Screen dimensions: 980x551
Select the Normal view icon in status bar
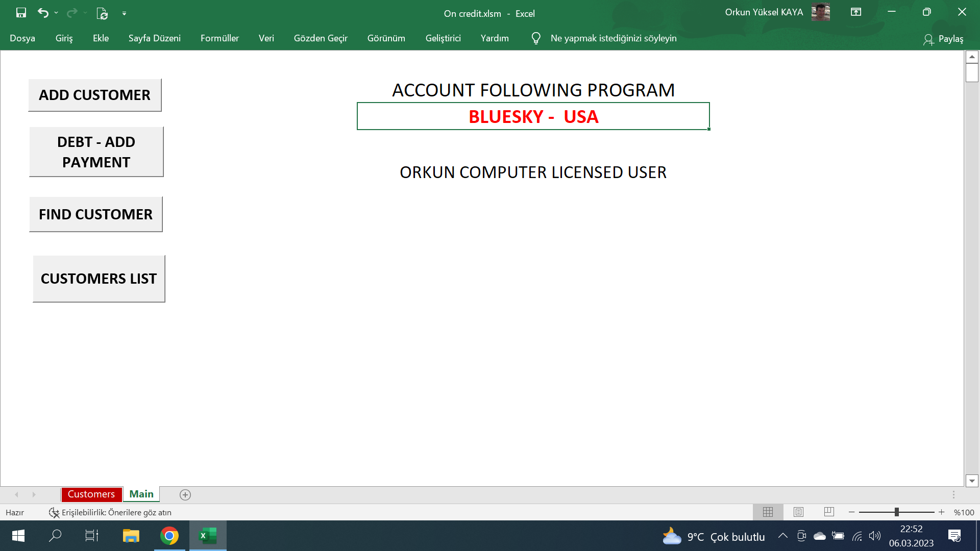tap(768, 512)
